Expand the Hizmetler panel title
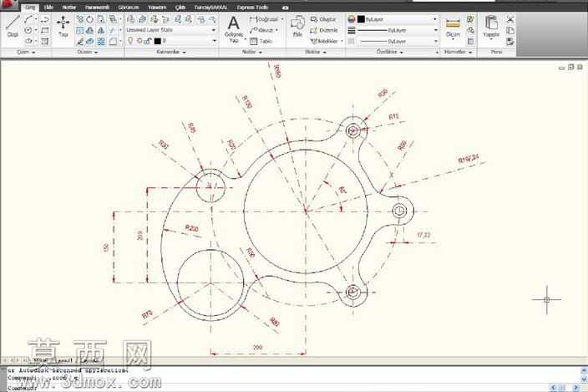Image resolution: width=588 pixels, height=392 pixels. click(458, 52)
